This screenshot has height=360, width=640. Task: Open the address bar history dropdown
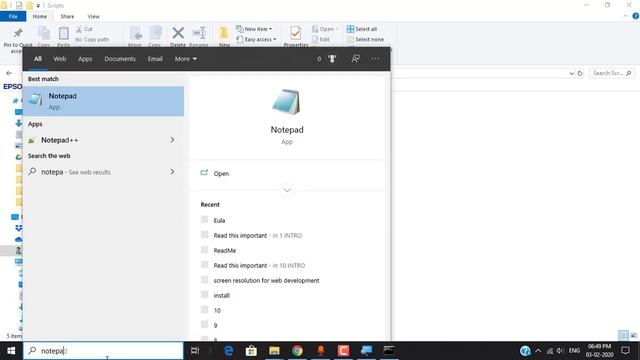pos(571,73)
